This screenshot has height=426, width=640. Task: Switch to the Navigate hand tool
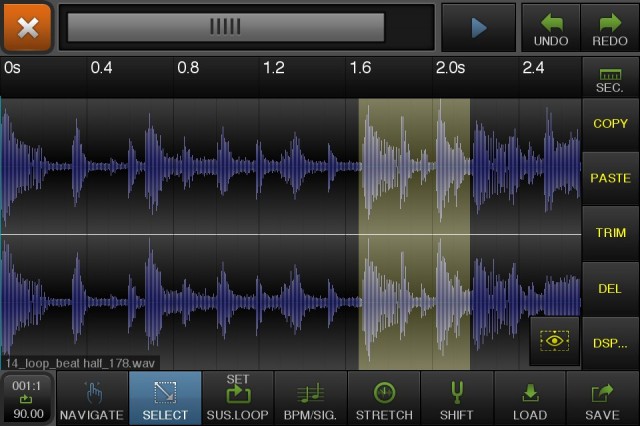click(92, 398)
